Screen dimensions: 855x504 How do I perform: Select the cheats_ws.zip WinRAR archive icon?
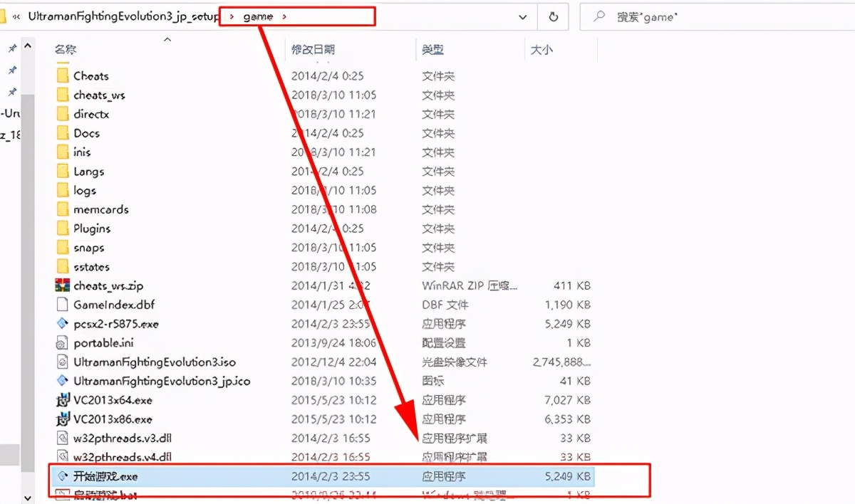point(62,285)
